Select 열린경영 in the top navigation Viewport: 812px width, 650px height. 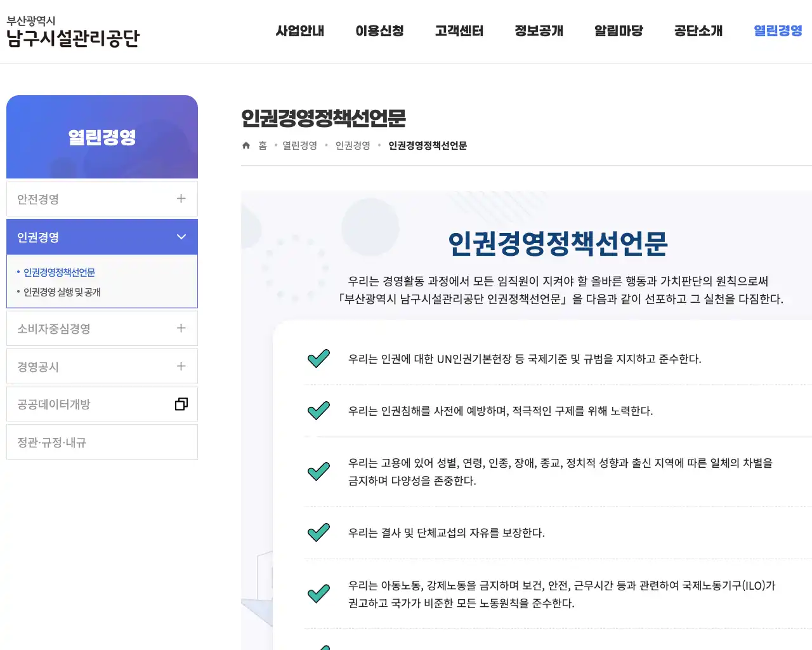pyautogui.click(x=777, y=30)
